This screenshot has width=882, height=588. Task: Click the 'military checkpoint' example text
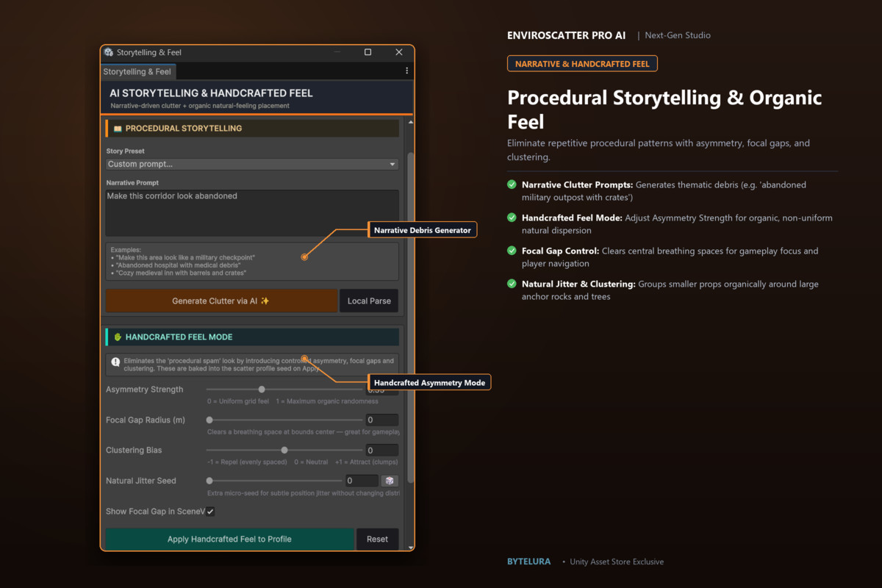183,257
